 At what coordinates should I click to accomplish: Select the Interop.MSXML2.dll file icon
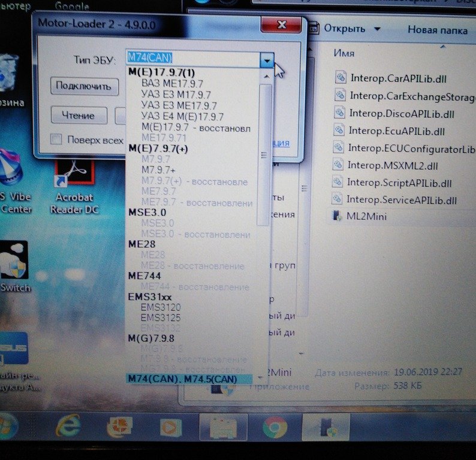[338, 164]
